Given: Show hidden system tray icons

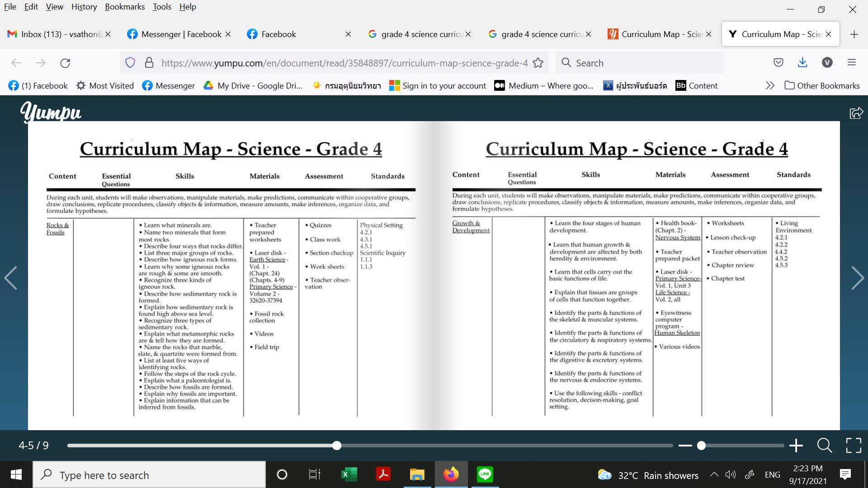Looking at the screenshot, I should 714,474.
